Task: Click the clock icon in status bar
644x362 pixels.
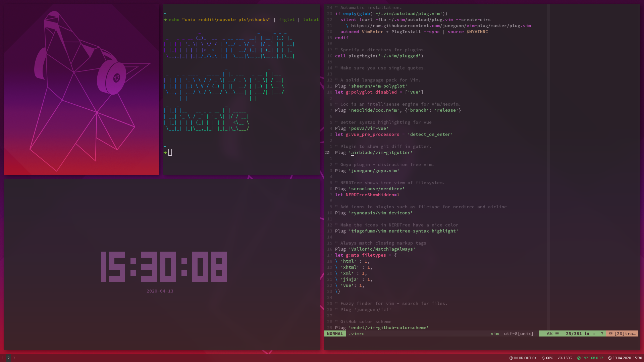Action: click(610, 358)
